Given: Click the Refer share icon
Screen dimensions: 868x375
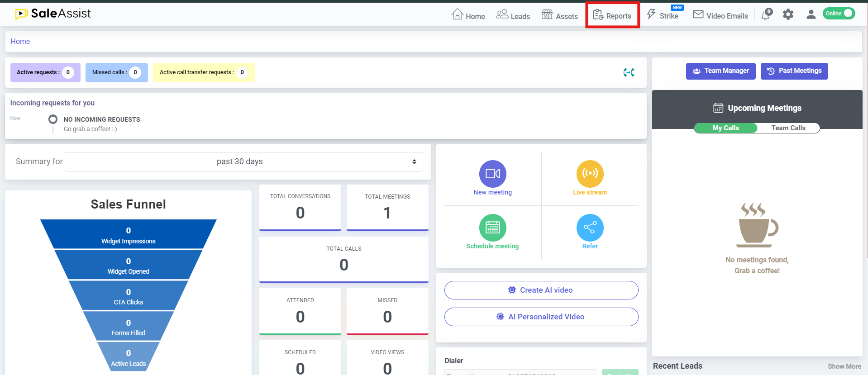Looking at the screenshot, I should (590, 228).
